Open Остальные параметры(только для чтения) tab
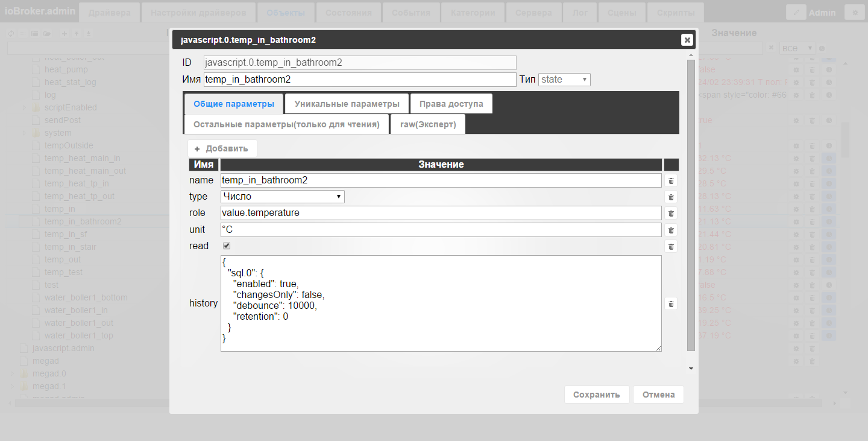This screenshot has height=441, width=868. tap(286, 124)
